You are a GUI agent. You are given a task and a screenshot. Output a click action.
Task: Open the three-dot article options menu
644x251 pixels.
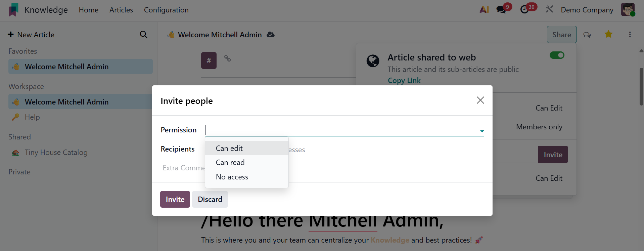pyautogui.click(x=630, y=35)
